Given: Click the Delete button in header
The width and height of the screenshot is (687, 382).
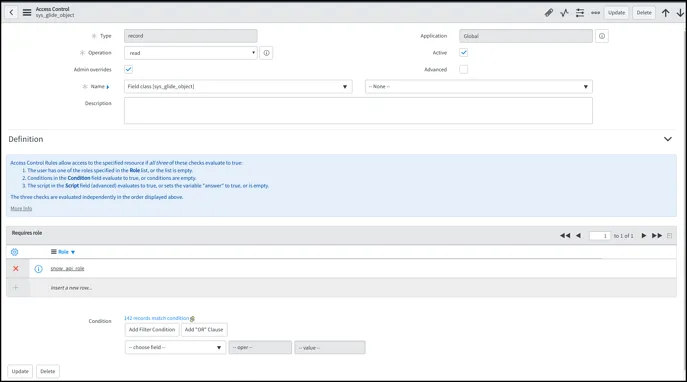Looking at the screenshot, I should click(x=644, y=13).
